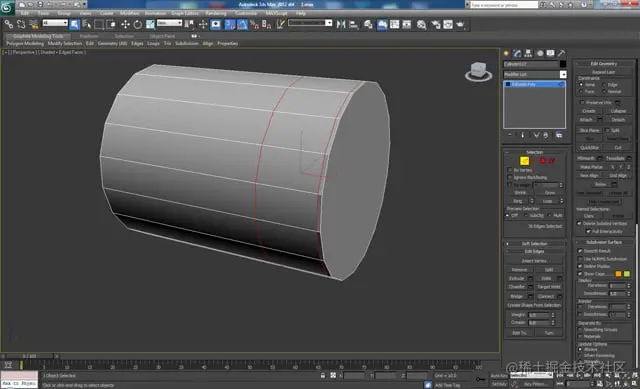Open the Schematic View icon
The image size is (640, 389).
click(407, 24)
